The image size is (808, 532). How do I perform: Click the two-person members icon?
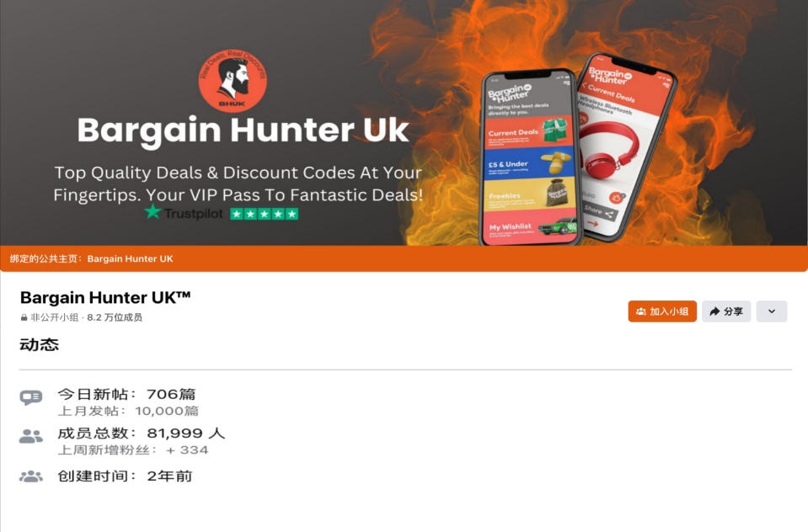(31, 436)
